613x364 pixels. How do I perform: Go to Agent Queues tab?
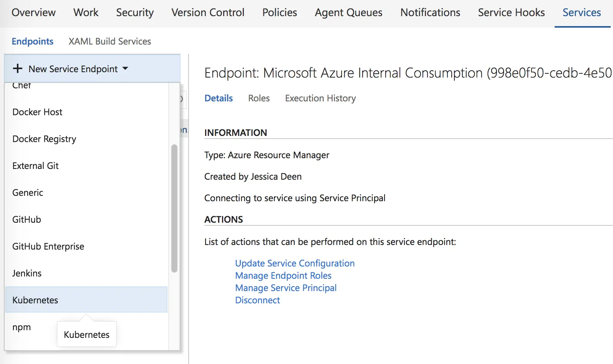coord(349,13)
